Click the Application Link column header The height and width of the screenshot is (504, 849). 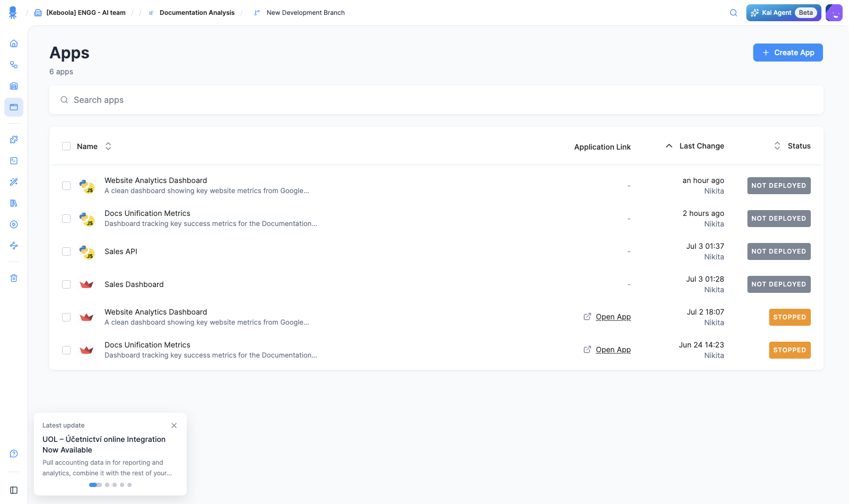pyautogui.click(x=602, y=147)
